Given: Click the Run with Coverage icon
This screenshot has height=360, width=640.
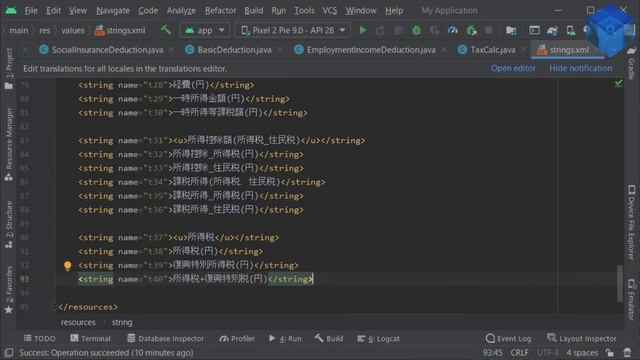Looking at the screenshot, I should pos(434,30).
